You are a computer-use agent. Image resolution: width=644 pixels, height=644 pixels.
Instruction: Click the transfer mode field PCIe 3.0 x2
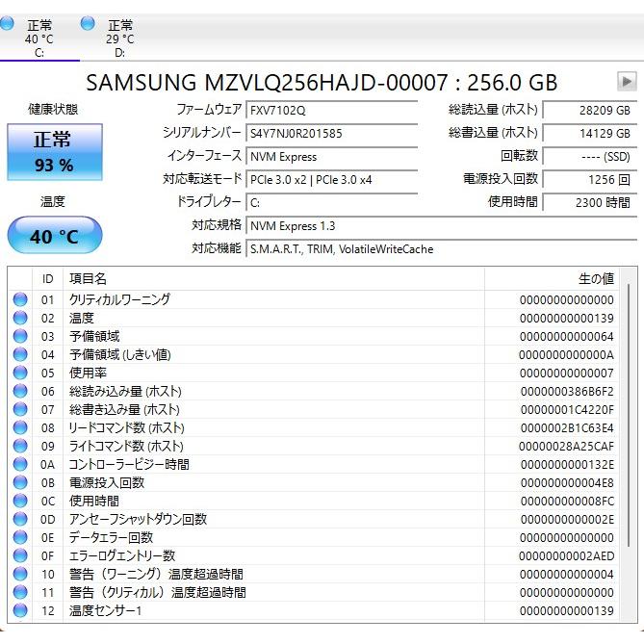tap(331, 179)
